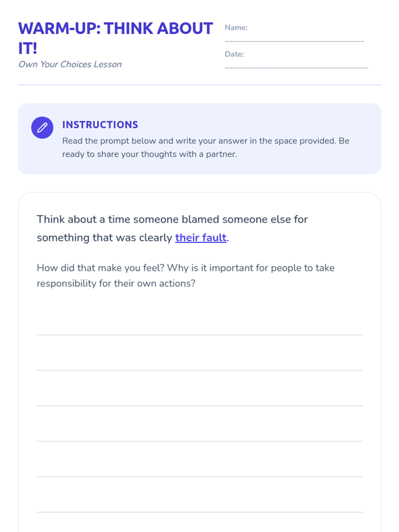The image size is (399, 532).
Task: Click the sixth answer writing line
Action: tap(199, 512)
